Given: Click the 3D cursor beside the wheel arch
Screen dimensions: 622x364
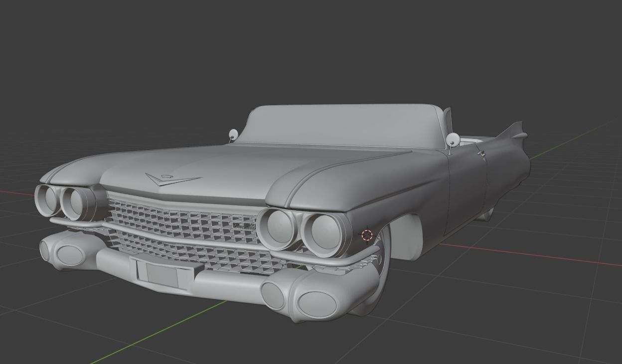Looking at the screenshot, I should coord(367,235).
